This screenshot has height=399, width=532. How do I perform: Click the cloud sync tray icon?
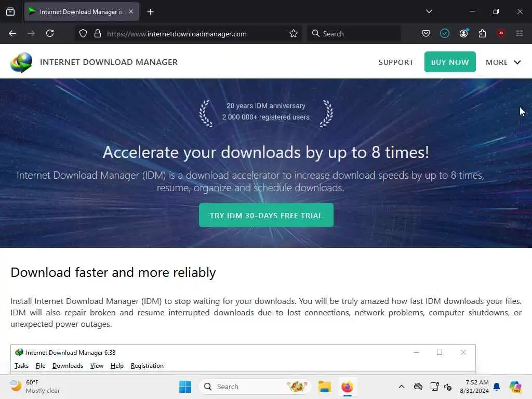(418, 387)
